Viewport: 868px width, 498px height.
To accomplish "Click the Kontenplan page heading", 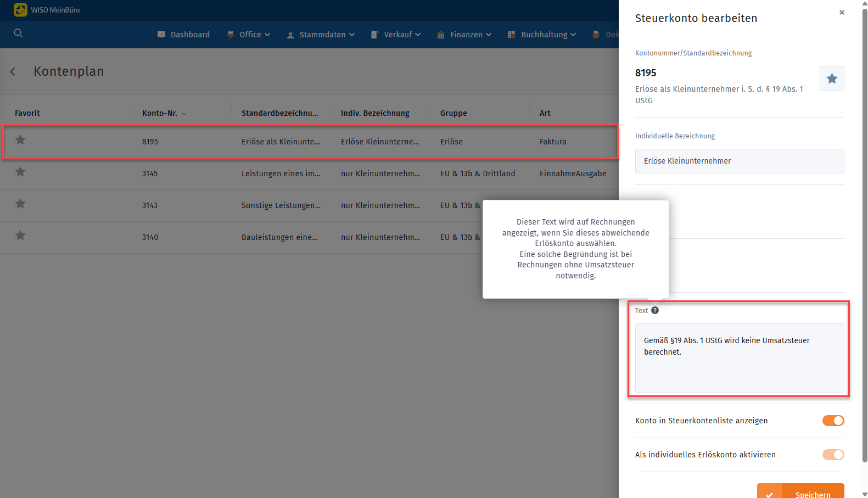I will [69, 71].
